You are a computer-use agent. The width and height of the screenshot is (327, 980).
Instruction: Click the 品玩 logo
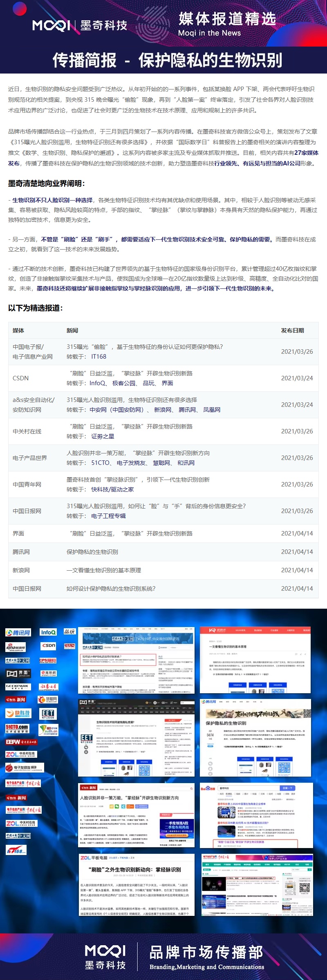point(69,632)
